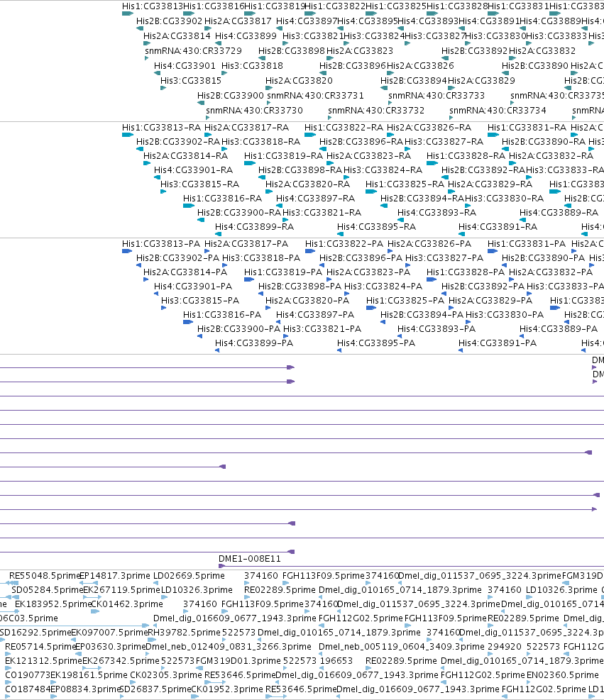The width and height of the screenshot is (604, 700).
Task: Select EST EN02360.5prime label
Action: tap(563, 675)
